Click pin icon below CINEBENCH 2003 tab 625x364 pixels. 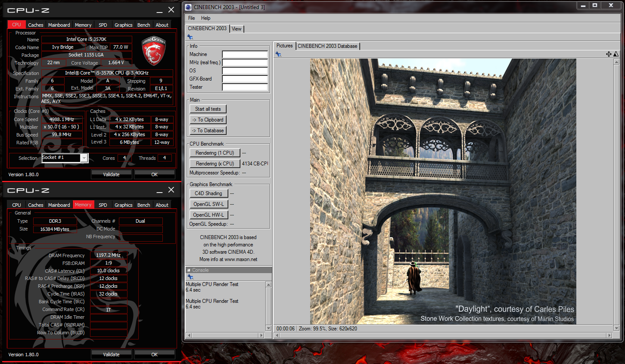pyautogui.click(x=190, y=37)
